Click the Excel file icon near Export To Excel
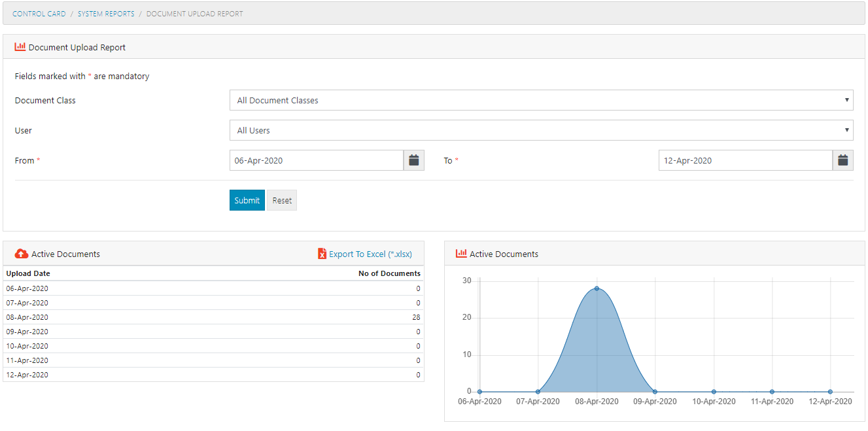Viewport: 868px width, 431px height. pos(322,254)
